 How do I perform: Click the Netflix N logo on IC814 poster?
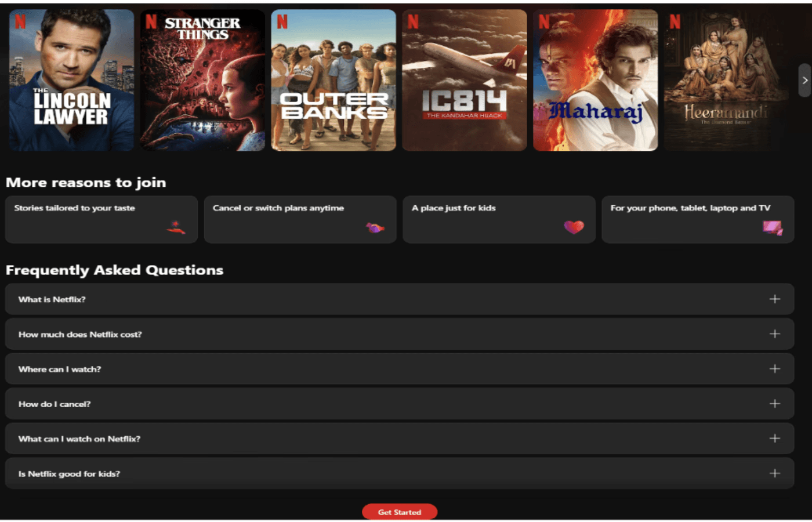pos(413,22)
